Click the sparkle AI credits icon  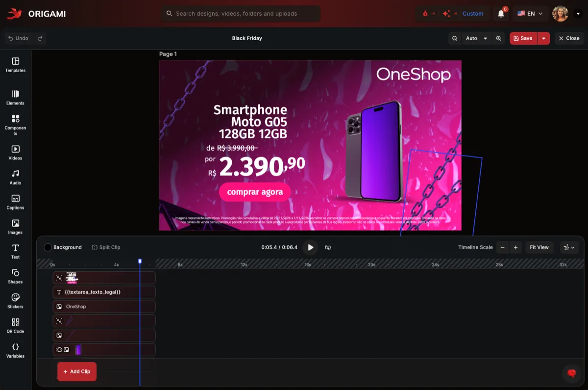coord(446,14)
